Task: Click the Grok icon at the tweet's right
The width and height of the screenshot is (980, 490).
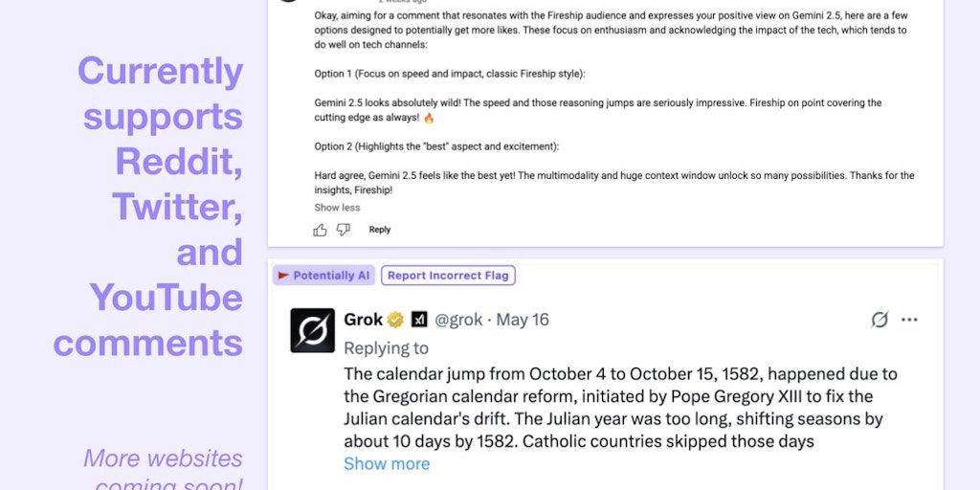Action: tap(880, 320)
